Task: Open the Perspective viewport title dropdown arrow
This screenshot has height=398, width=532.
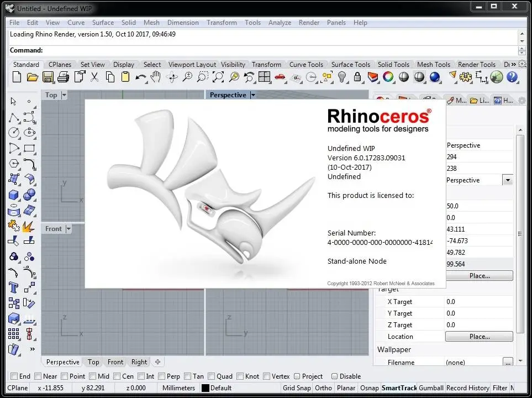Action: 253,95
